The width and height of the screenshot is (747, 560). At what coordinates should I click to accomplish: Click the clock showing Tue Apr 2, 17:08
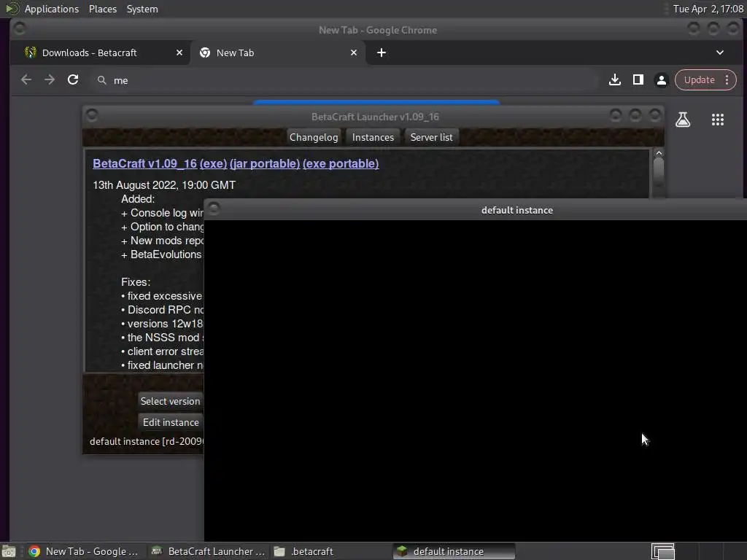[708, 9]
